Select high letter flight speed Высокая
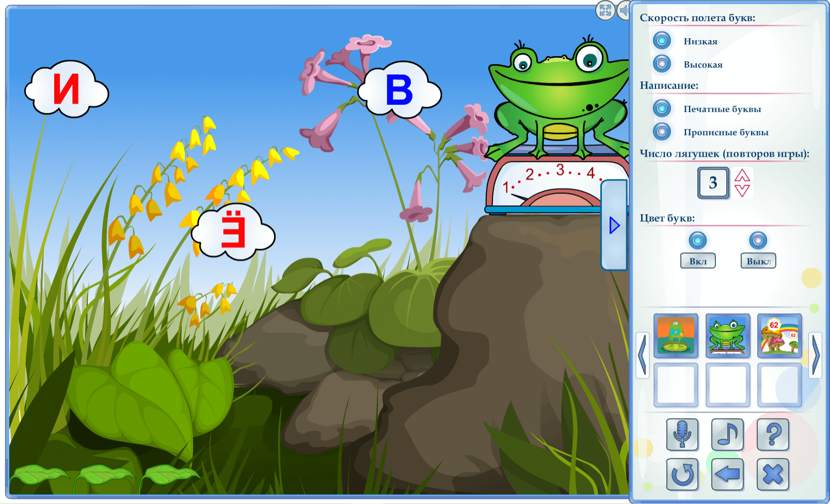 [662, 63]
